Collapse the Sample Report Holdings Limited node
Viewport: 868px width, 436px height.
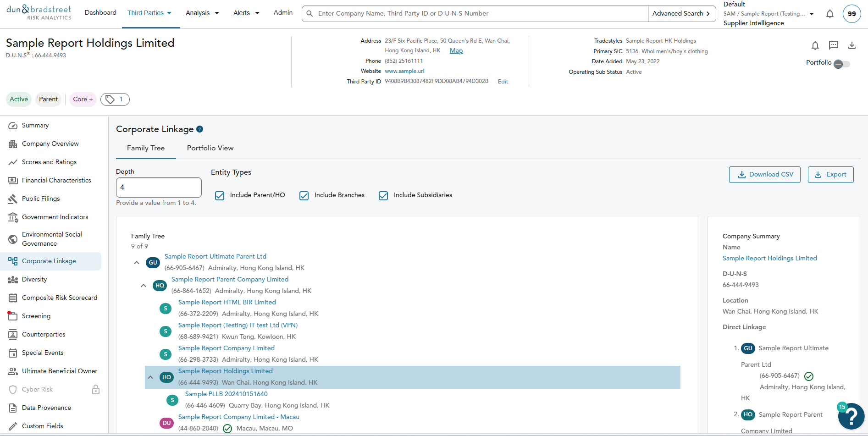point(150,377)
